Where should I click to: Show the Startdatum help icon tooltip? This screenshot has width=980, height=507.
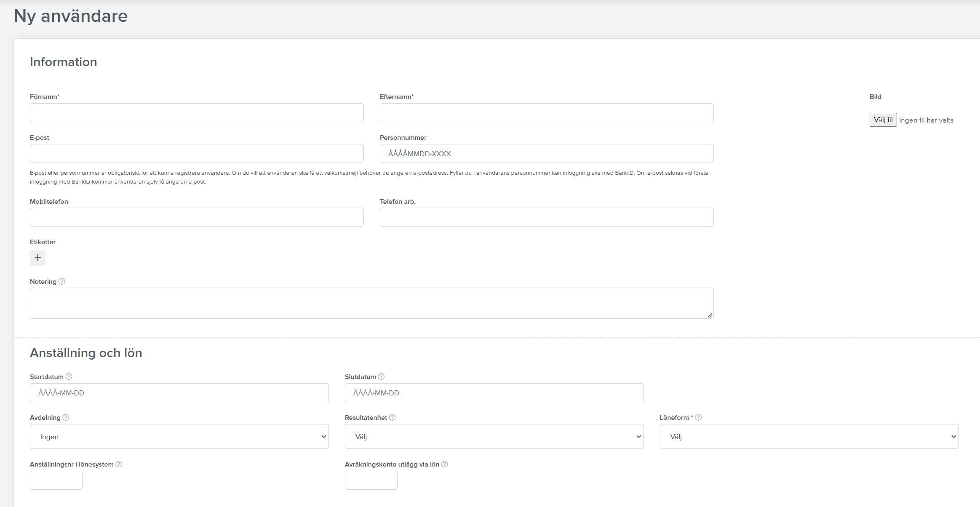(69, 376)
